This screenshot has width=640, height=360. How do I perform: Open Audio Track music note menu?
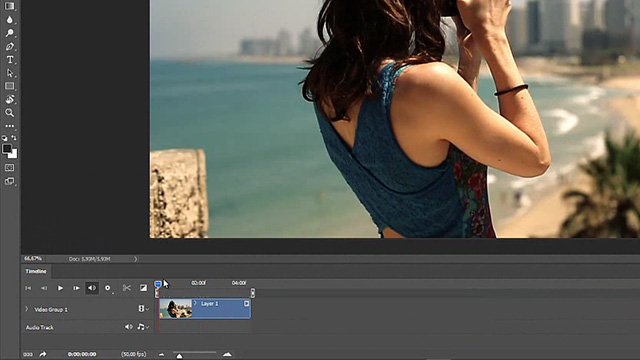(x=142, y=327)
